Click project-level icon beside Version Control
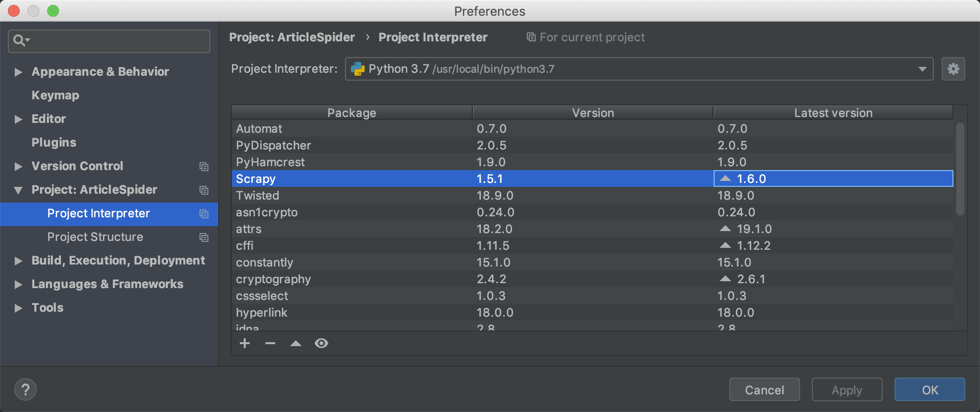This screenshot has width=980, height=412. pos(204,167)
